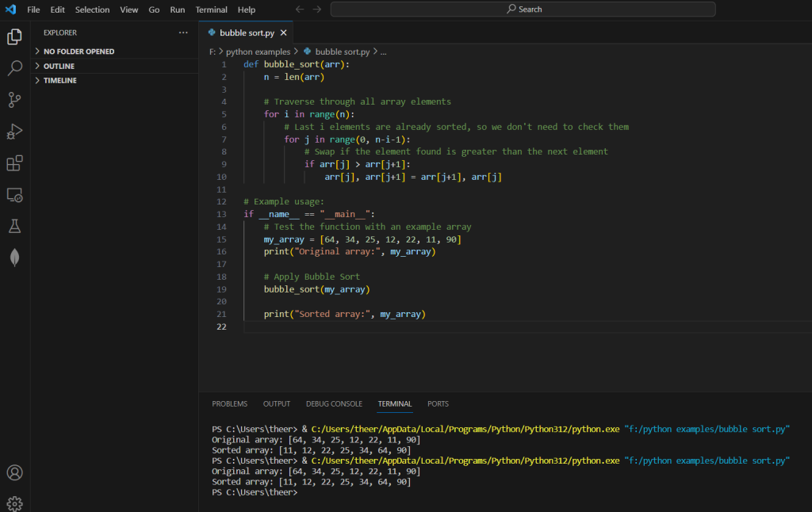Screen dimensions: 812x512
Task: Open the Selection menu
Action: 93,10
